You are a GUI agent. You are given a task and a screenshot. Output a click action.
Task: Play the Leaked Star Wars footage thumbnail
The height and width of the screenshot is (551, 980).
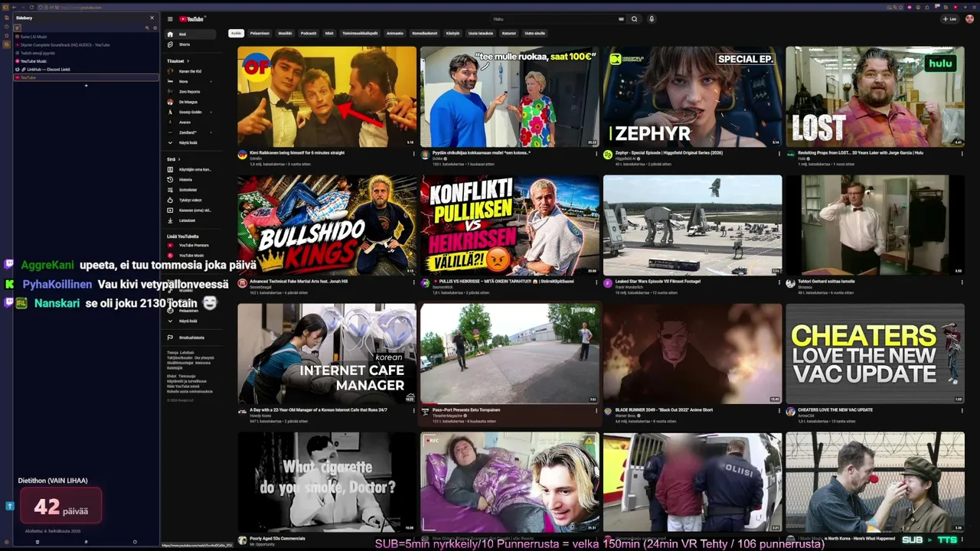coord(693,225)
